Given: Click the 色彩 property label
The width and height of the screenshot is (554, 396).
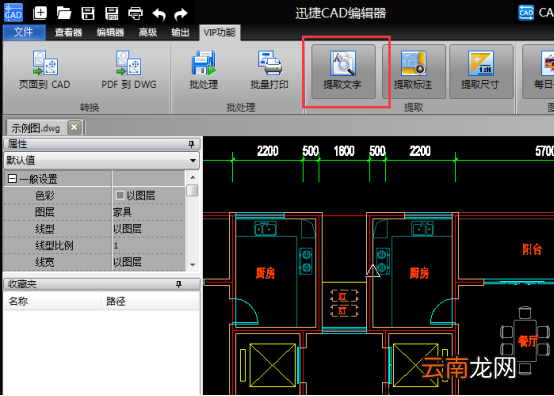Looking at the screenshot, I should click(45, 195).
